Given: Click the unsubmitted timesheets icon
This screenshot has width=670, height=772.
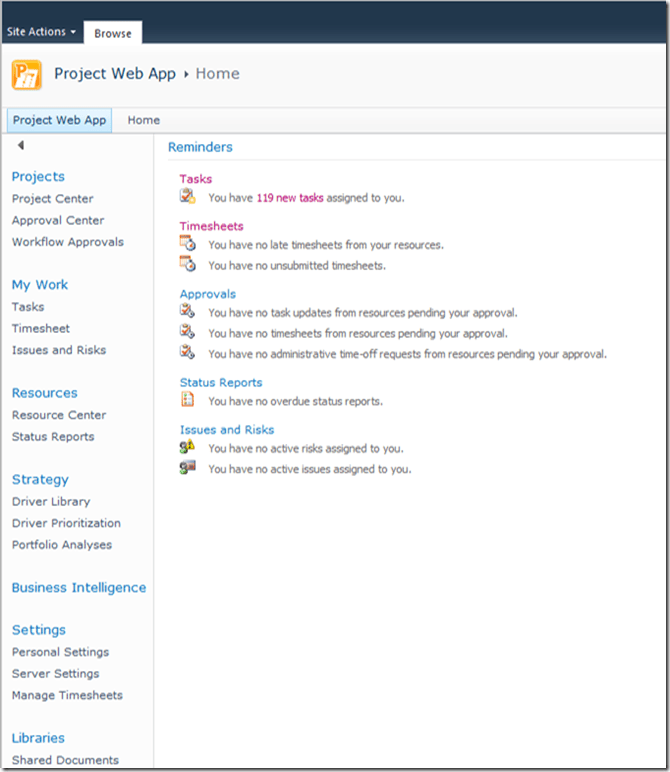Looking at the screenshot, I should click(187, 265).
